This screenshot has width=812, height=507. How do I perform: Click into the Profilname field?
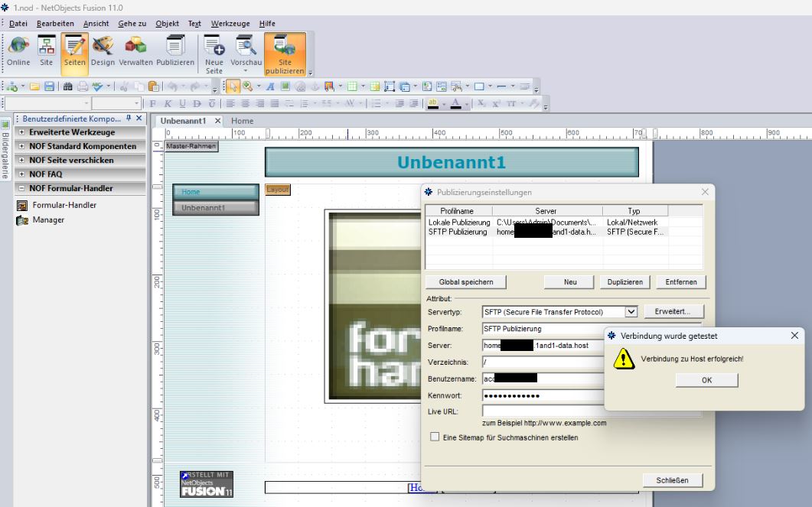tap(543, 329)
